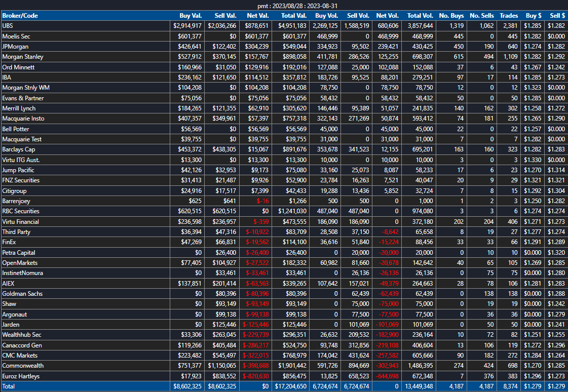Viewport: 568px width, 392px height.
Task: Select the Merrill Lynch broker name
Action: (19, 108)
